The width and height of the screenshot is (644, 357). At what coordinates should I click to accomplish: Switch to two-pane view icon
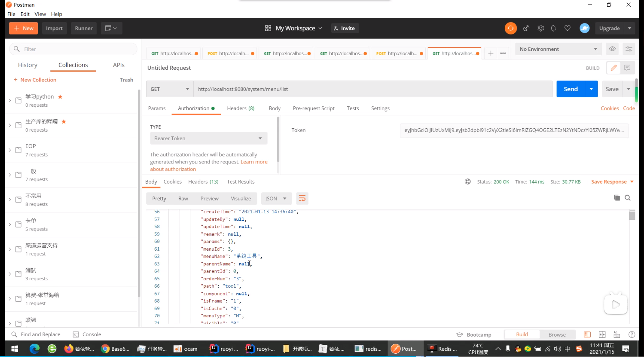[602, 334]
